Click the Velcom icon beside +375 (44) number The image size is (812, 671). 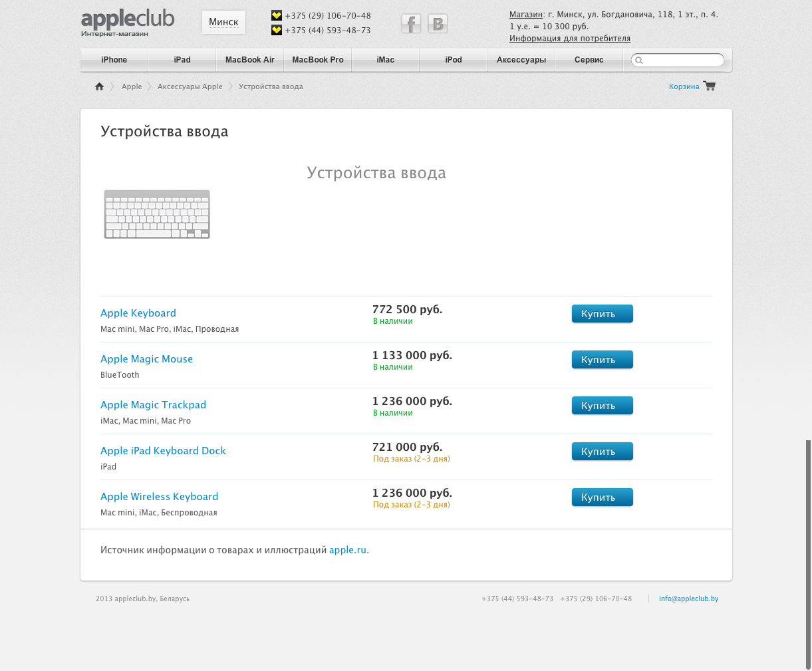277,30
